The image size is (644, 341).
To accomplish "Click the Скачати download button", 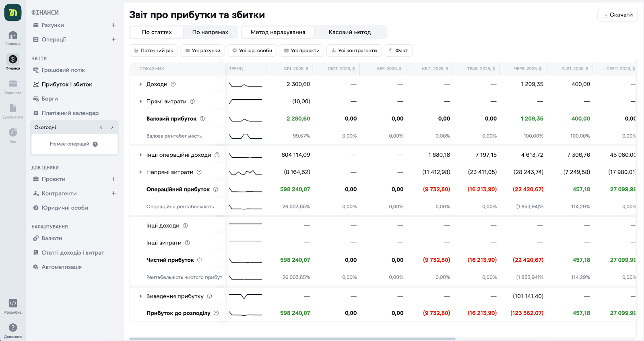I will click(617, 15).
